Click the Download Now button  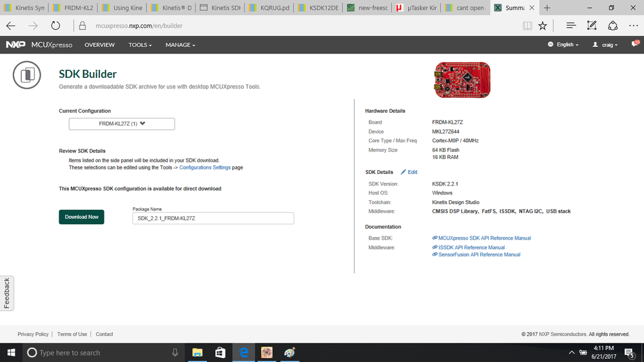coord(81,217)
